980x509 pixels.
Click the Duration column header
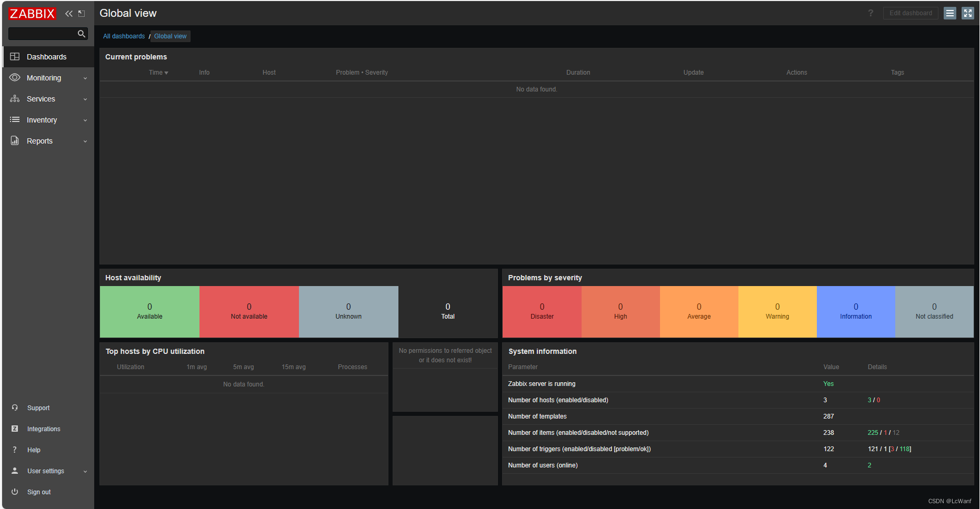click(x=578, y=73)
